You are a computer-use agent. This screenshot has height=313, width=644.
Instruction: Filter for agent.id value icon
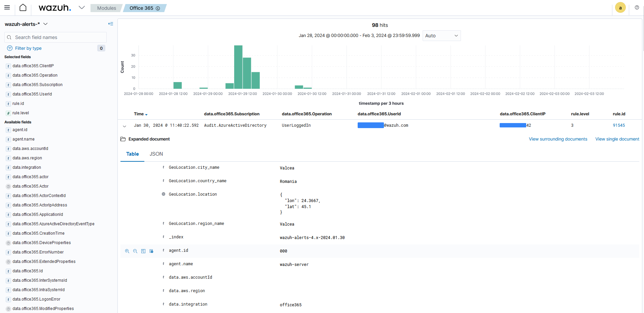click(x=127, y=251)
